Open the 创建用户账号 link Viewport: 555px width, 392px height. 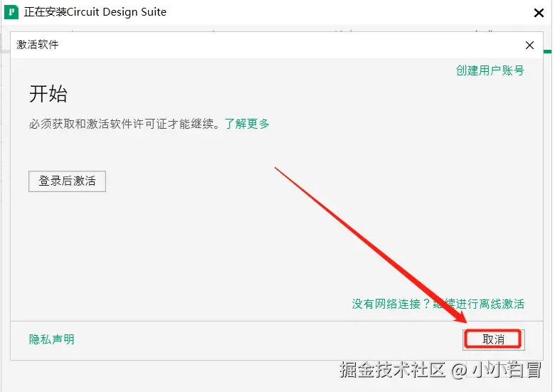tap(490, 70)
